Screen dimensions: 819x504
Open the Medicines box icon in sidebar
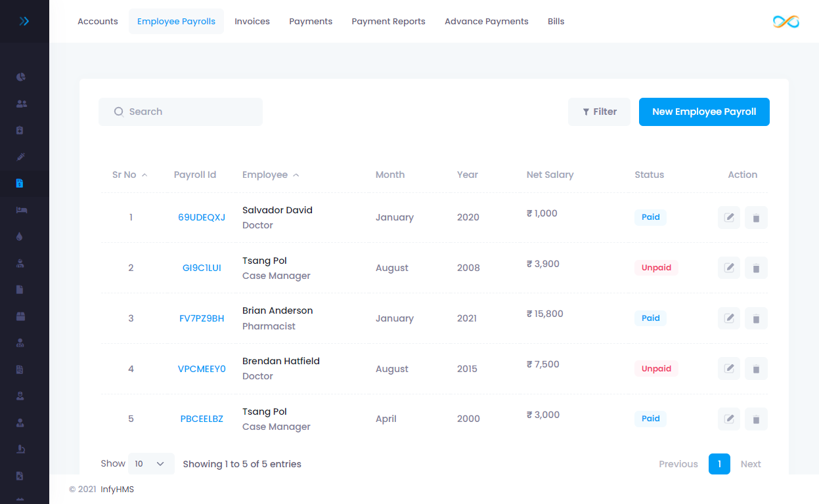20,316
